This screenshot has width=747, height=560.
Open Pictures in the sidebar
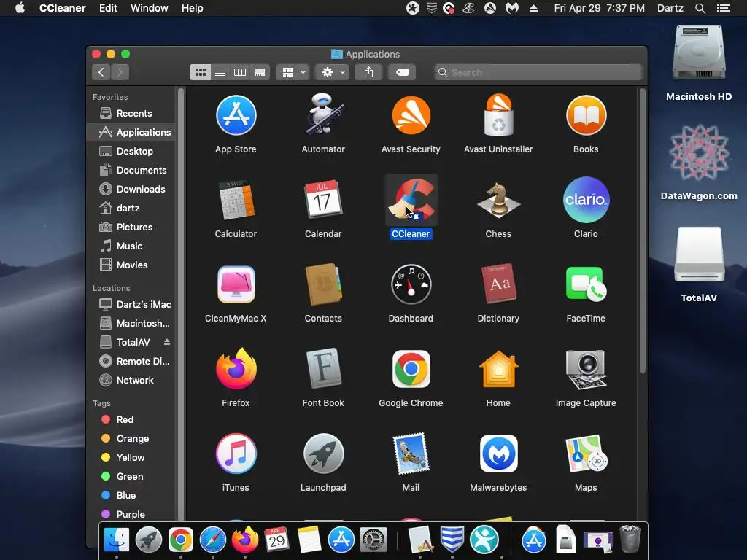click(x=131, y=227)
